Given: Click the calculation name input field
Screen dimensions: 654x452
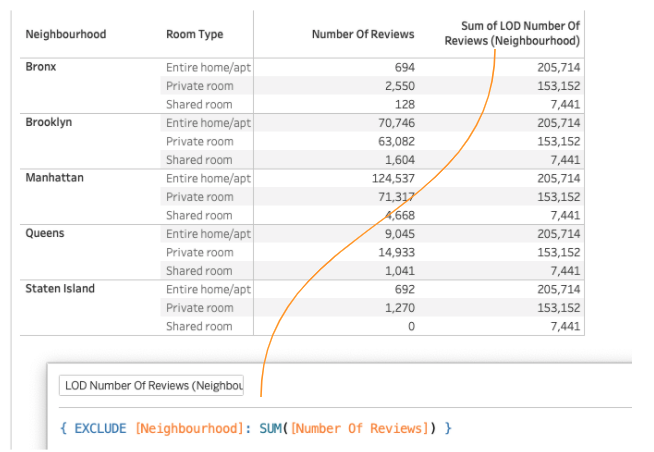Looking at the screenshot, I should pyautogui.click(x=152, y=385).
